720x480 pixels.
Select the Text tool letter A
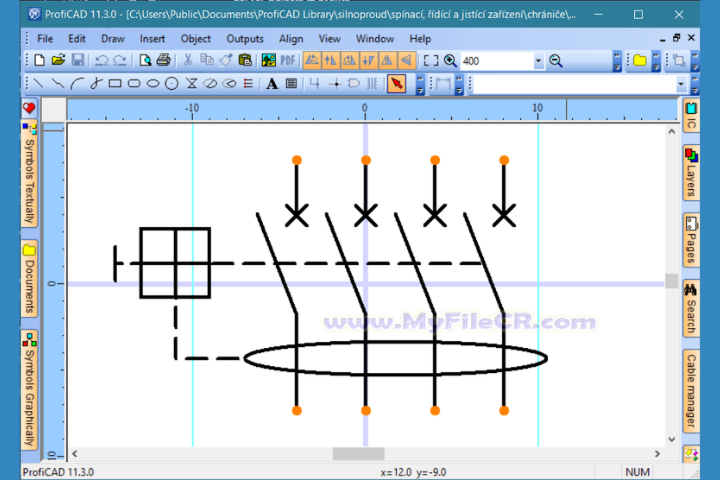[x=272, y=84]
